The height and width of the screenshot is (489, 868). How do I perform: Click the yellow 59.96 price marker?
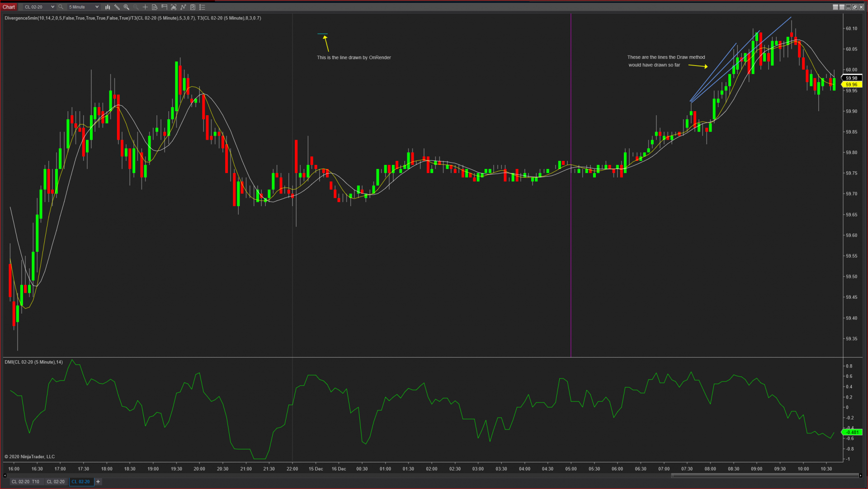852,85
